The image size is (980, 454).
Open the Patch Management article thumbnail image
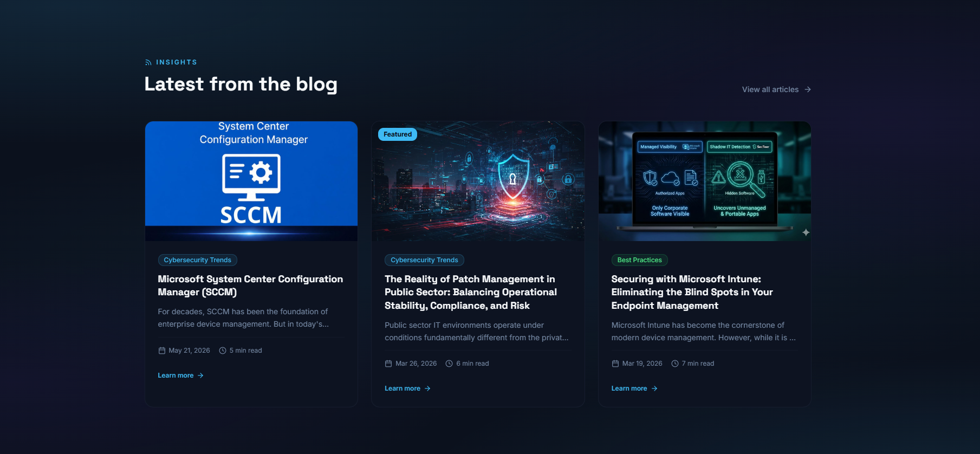click(x=478, y=181)
